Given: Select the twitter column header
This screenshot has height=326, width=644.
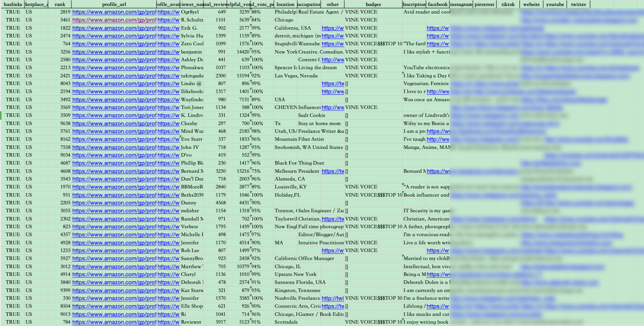Looking at the screenshot, I should 578,4.
